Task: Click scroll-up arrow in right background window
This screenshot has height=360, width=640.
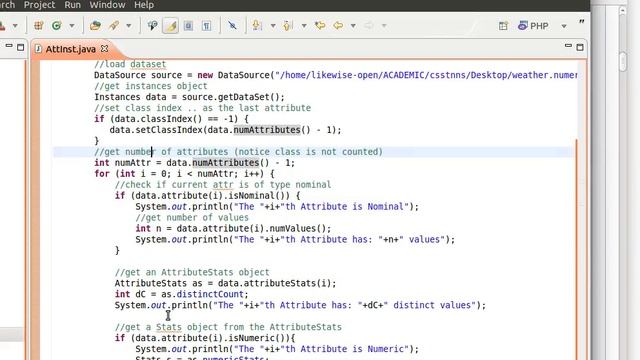Action: click(x=622, y=11)
